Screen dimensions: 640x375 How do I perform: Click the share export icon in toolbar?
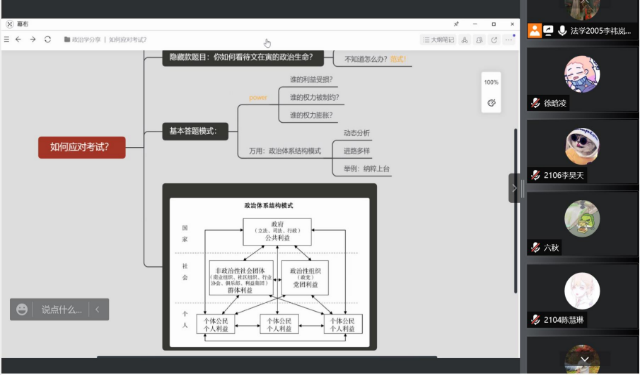coord(494,40)
